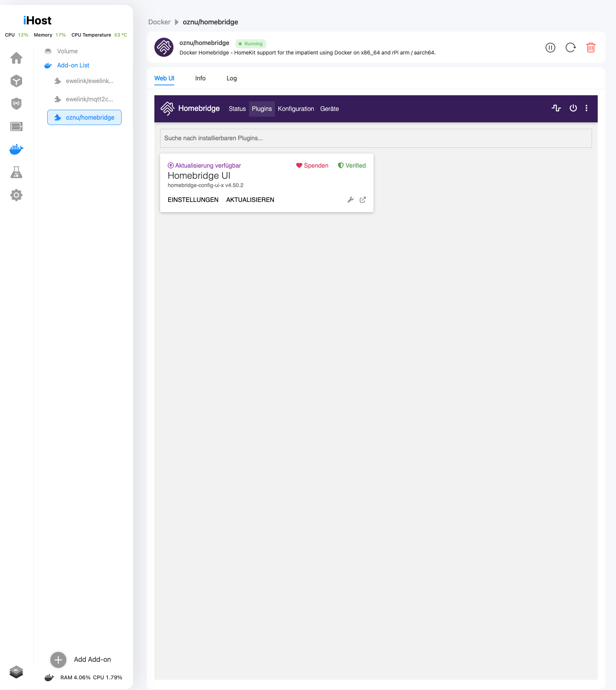Open the cube devices icon in sidebar
The image size is (616, 690).
coord(16,81)
